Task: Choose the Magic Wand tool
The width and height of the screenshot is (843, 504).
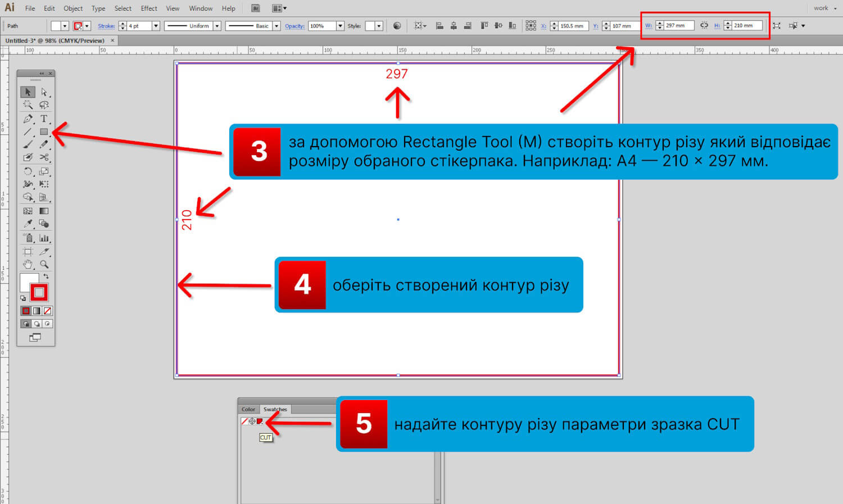Action: 28,105
